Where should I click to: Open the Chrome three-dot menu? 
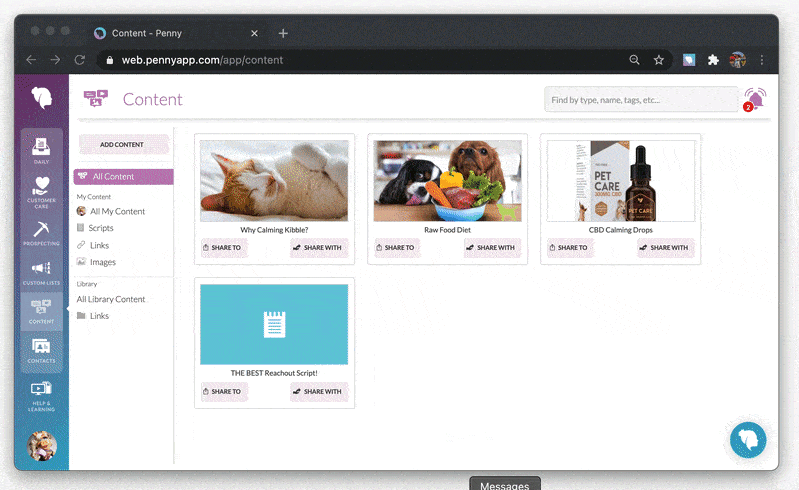pos(762,60)
